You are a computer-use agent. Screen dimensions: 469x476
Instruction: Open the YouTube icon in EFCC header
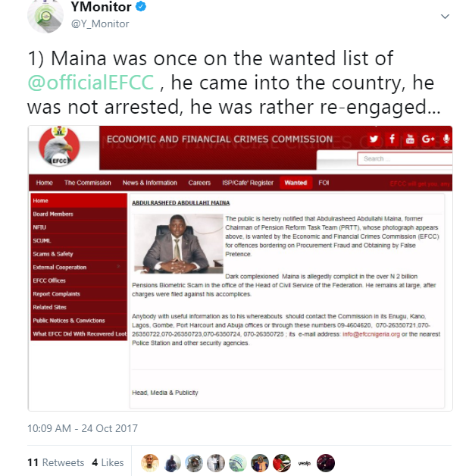point(409,139)
